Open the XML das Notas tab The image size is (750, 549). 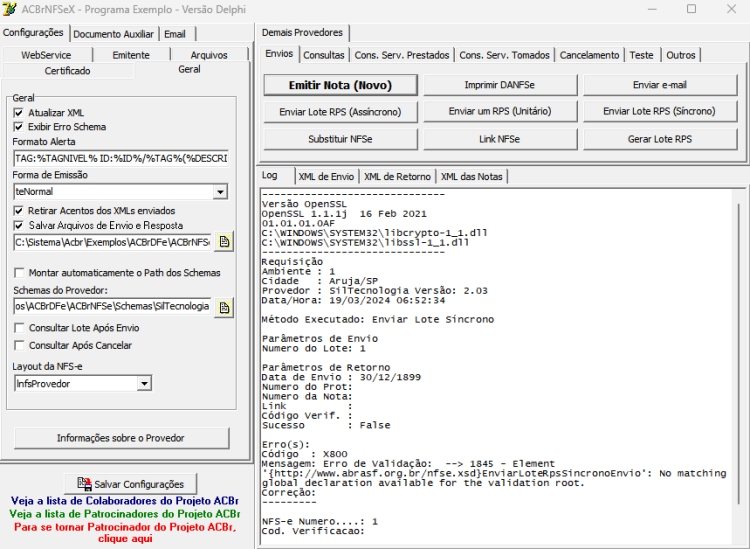point(472,177)
